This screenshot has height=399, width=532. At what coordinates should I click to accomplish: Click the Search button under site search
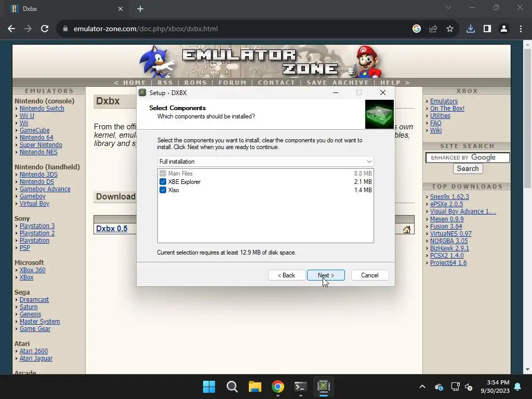click(x=468, y=169)
